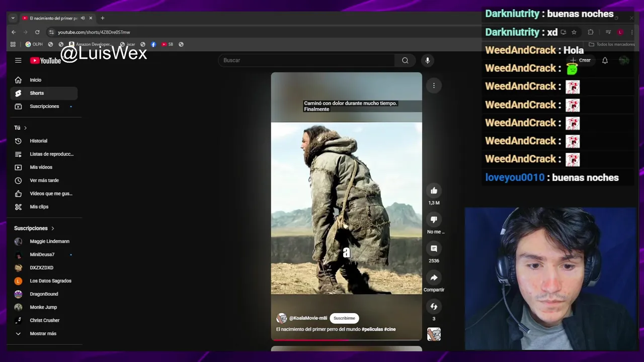The width and height of the screenshot is (644, 362).
Task: Open the tab search dropdown arrow
Action: [13, 18]
